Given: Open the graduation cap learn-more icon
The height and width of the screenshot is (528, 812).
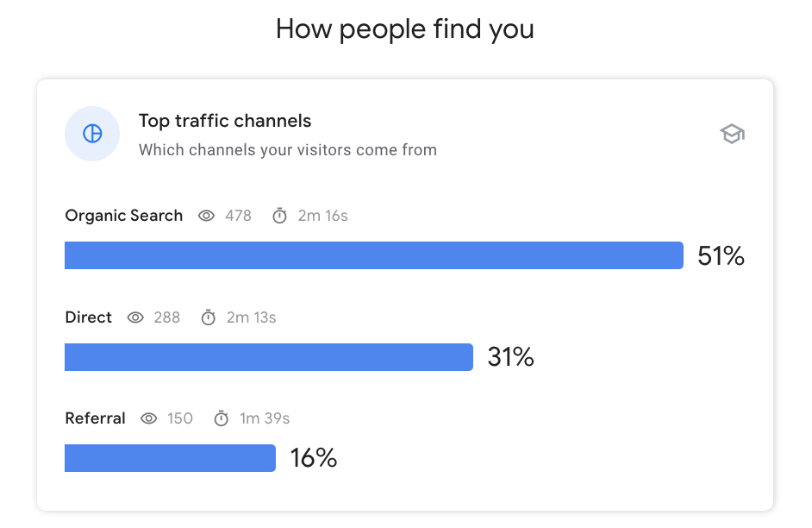Looking at the screenshot, I should (x=732, y=134).
